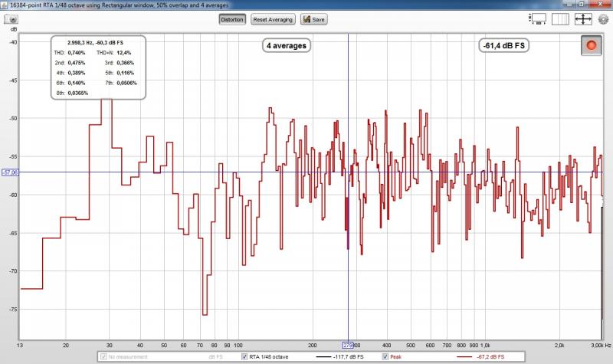This screenshot has width=613, height=364.
Task: Click the frequency axis toggle icon
Action: 560,18
